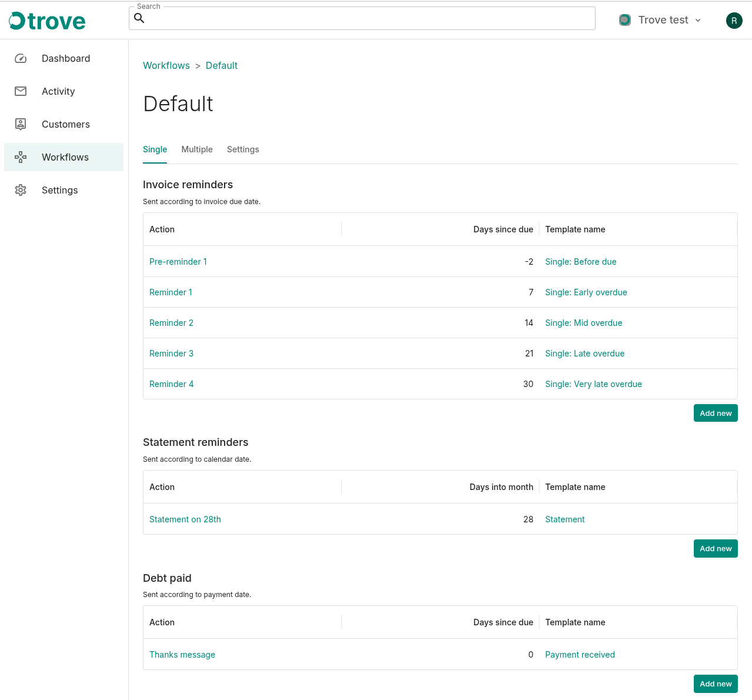Select the Single tab
The width and height of the screenshot is (752, 700).
pos(155,149)
